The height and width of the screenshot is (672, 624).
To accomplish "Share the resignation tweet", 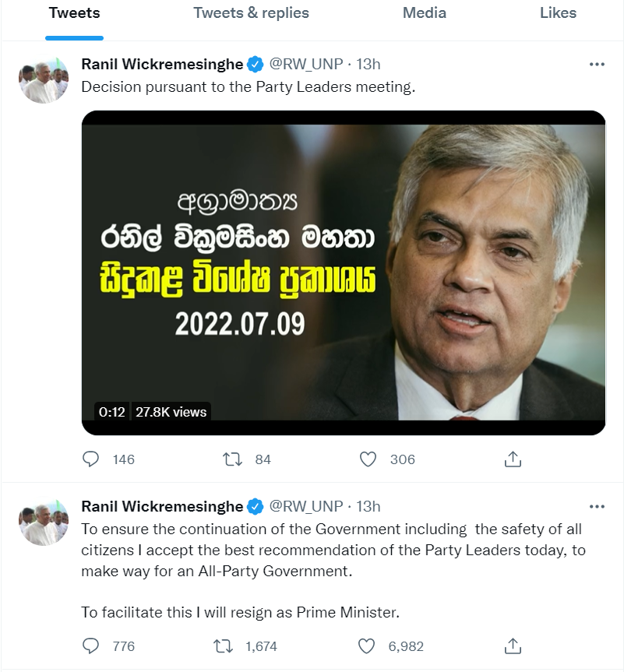I will pos(513,646).
